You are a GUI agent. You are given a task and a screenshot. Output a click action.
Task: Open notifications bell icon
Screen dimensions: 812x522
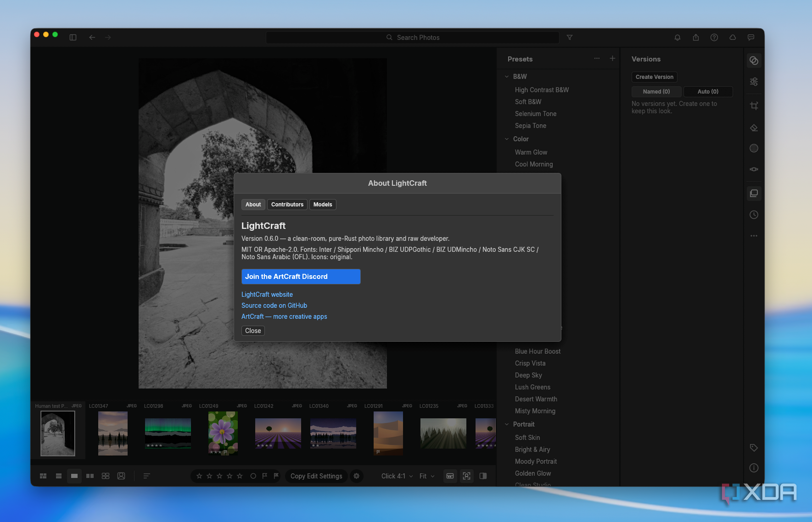coord(678,37)
